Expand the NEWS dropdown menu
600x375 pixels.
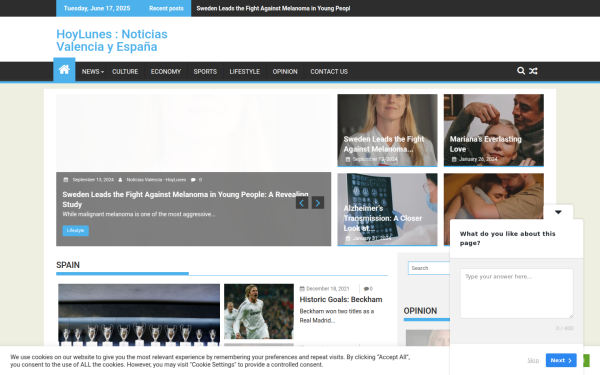tap(93, 72)
